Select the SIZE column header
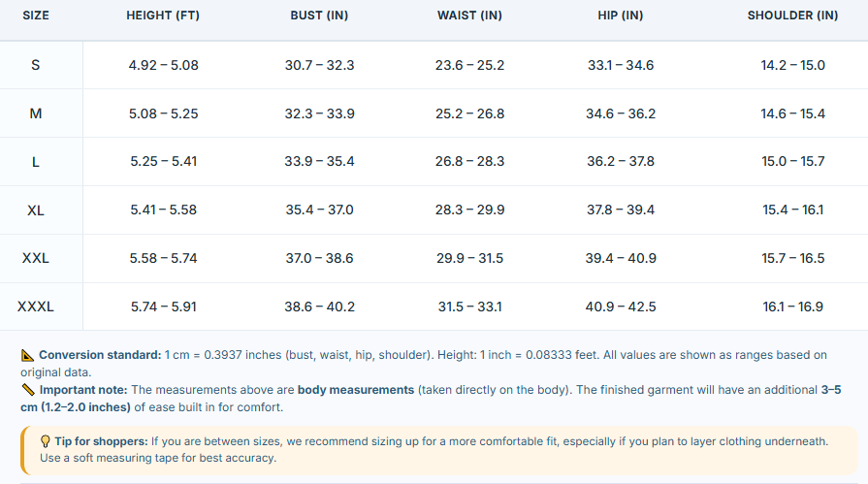 coord(36,16)
